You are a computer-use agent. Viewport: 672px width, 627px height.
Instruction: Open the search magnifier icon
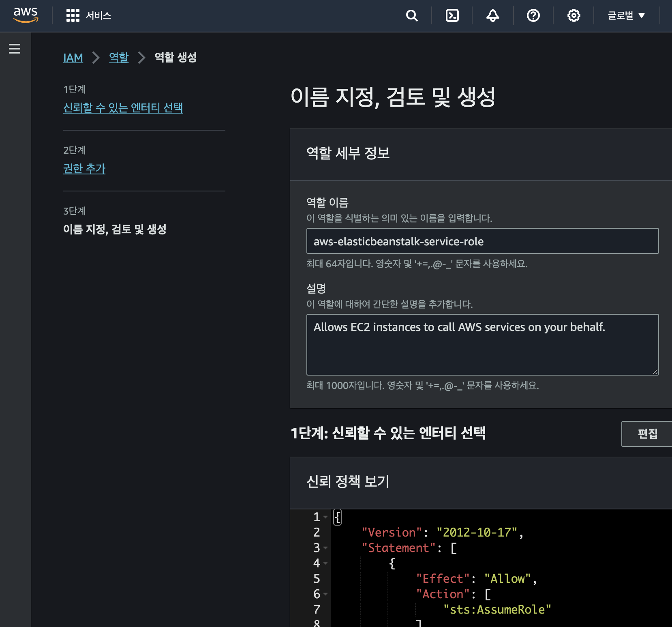tap(412, 15)
